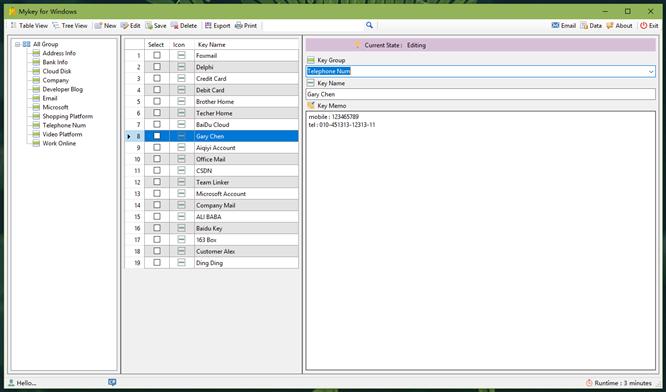The height and width of the screenshot is (392, 666).
Task: Click the Current State star icon
Action: (358, 45)
